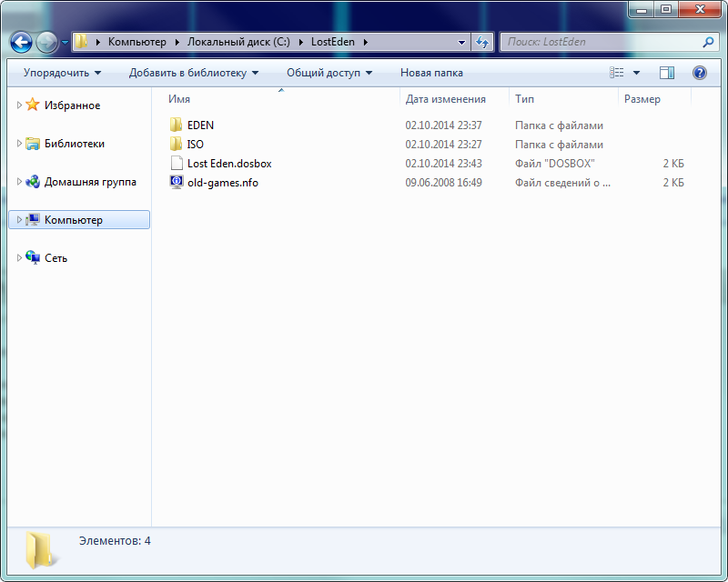Expand the Компьютер tree node
Viewport: 728px width, 582px height.
pos(19,219)
